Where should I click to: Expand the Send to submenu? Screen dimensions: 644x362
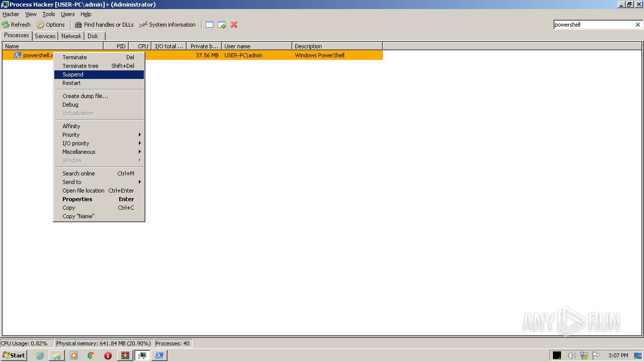coord(99,182)
